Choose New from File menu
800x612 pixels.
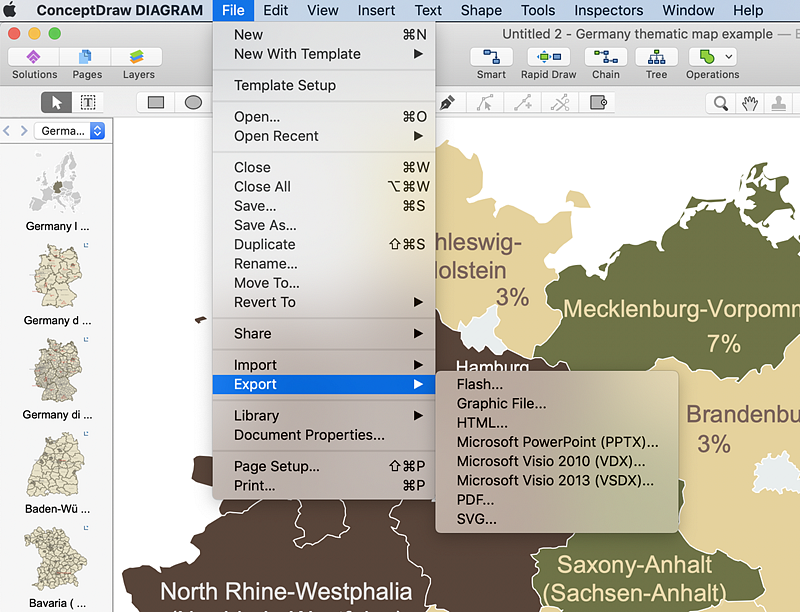click(x=324, y=35)
